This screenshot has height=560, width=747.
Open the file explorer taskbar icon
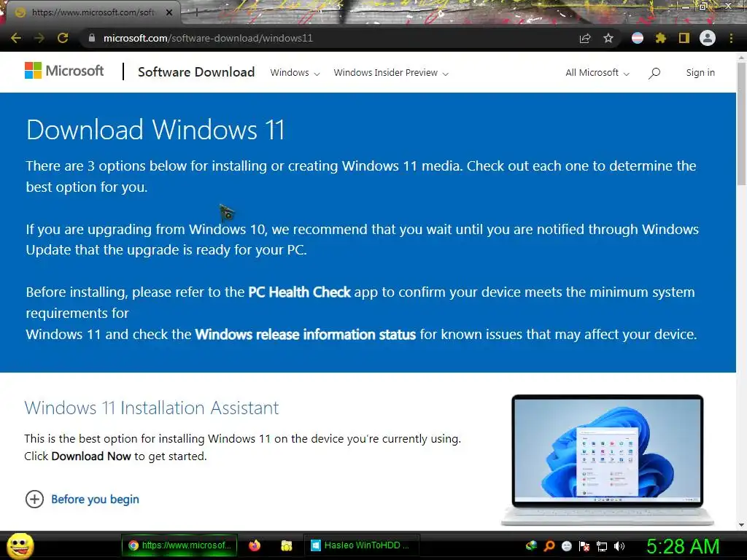[286, 545]
